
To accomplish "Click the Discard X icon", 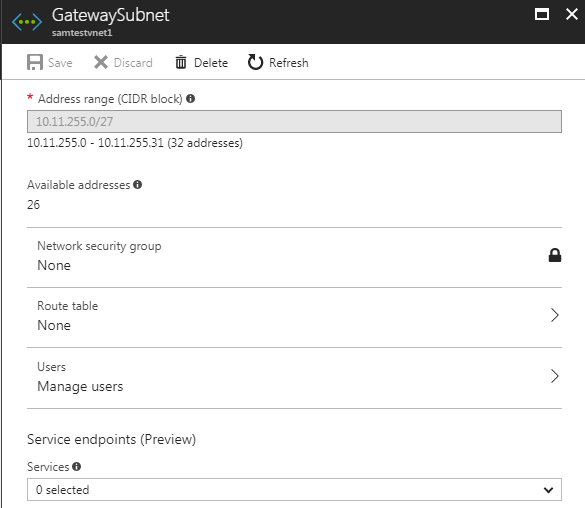I will point(101,62).
